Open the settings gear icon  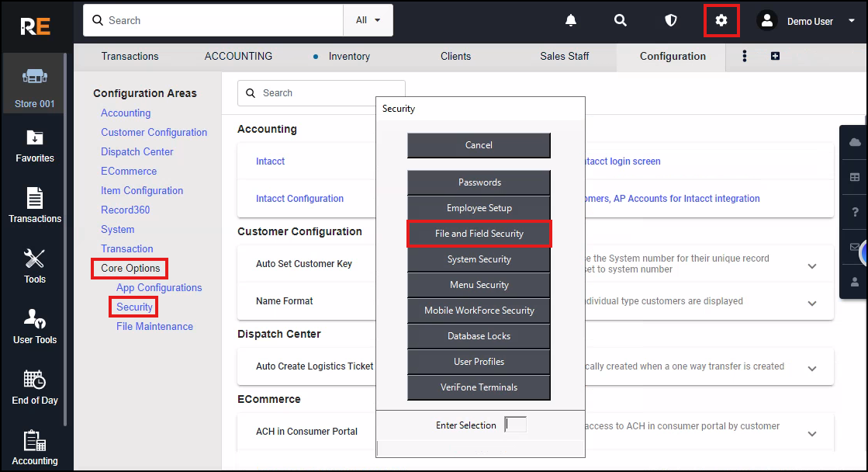tap(721, 21)
